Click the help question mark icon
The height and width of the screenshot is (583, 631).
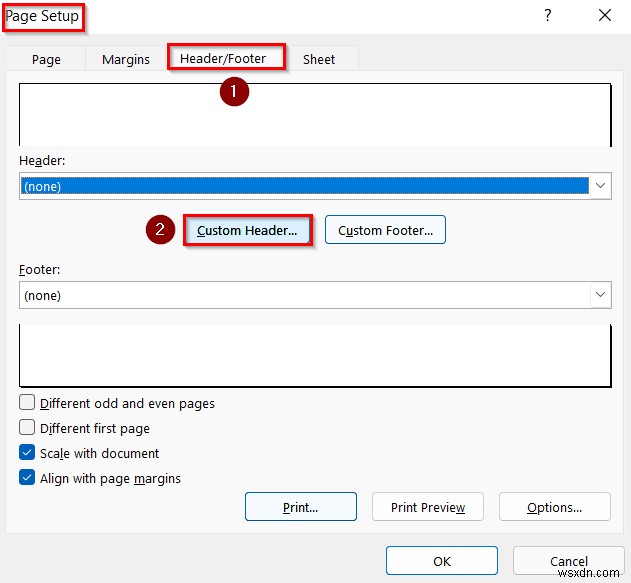pos(547,16)
